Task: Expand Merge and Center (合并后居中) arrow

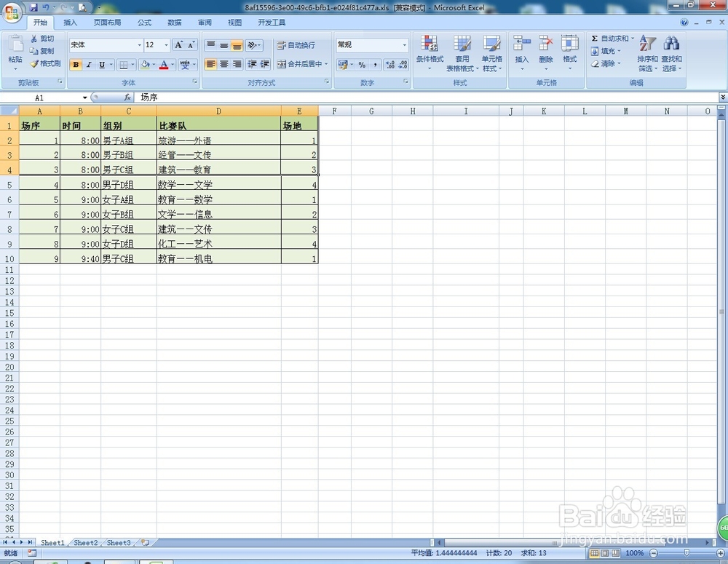Action: (326, 64)
